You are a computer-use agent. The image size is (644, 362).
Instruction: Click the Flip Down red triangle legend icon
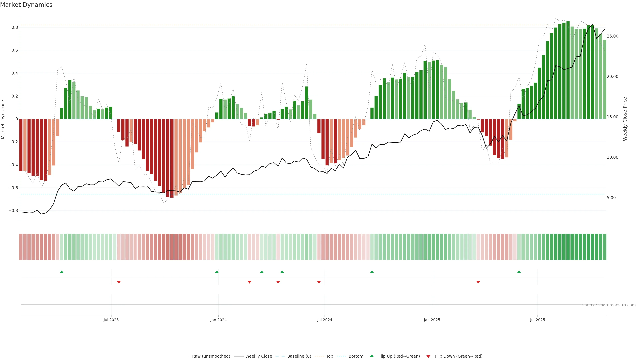[428, 356]
